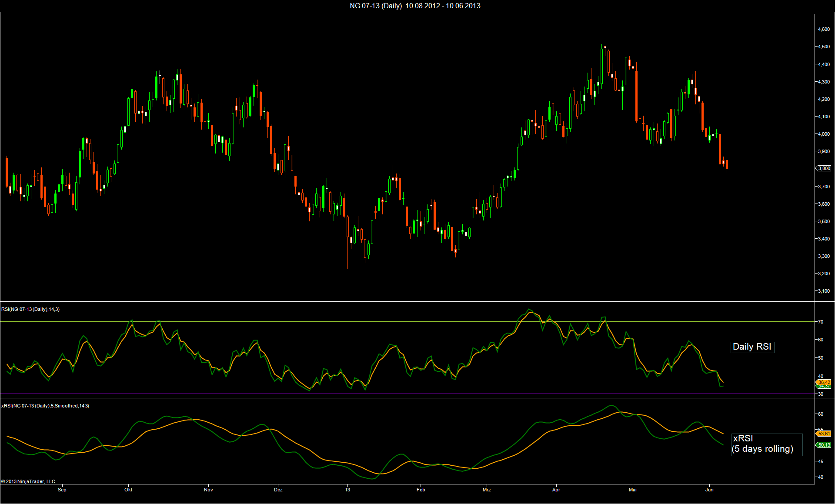
Task: Select the Daily RSI text annotation
Action: tap(752, 347)
